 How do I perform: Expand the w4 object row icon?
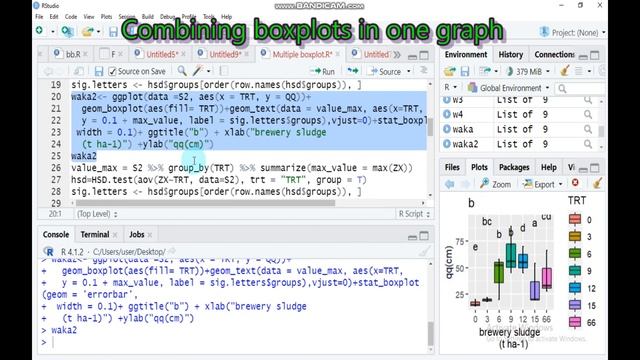(447, 114)
